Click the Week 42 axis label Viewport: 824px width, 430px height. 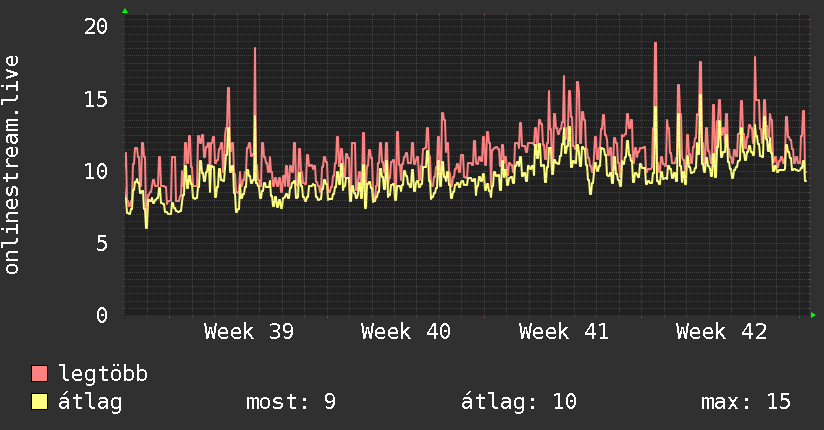coord(721,332)
